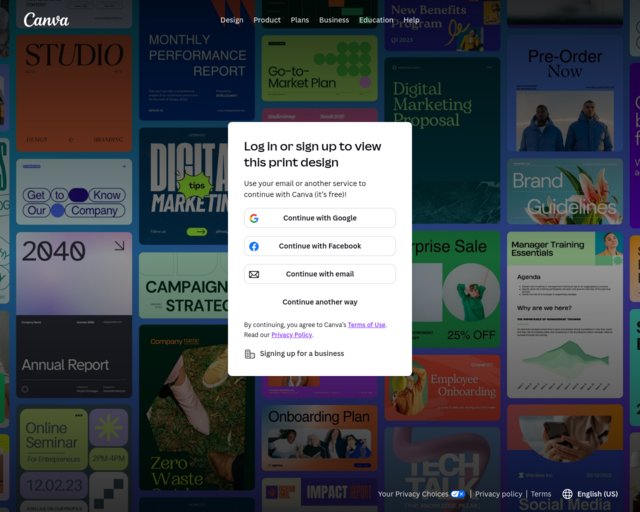The image size is (640, 512).
Task: Click the email envelope icon
Action: pyautogui.click(x=254, y=274)
